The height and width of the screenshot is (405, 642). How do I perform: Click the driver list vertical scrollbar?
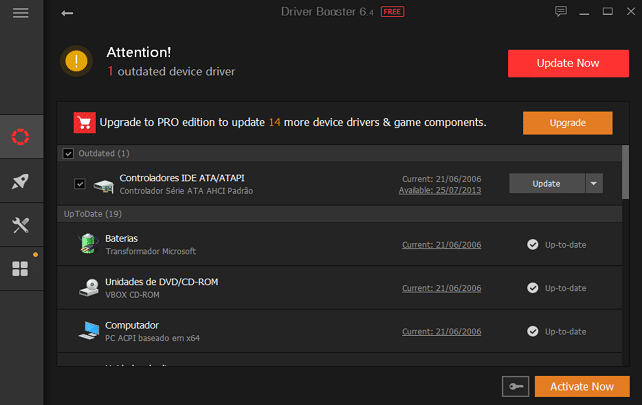tap(625, 172)
